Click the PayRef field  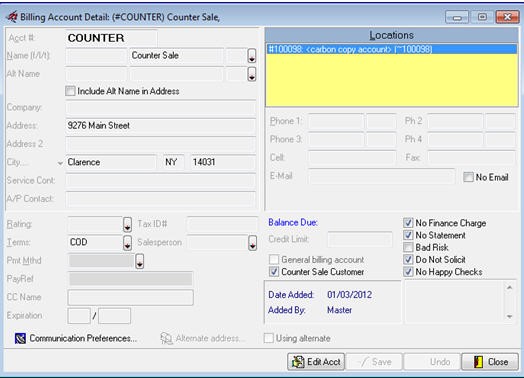[130, 279]
